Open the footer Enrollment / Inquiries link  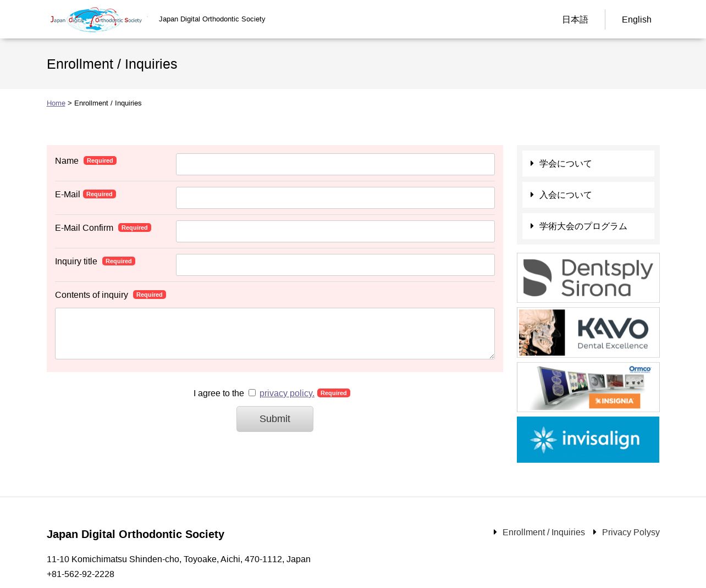[x=544, y=532]
